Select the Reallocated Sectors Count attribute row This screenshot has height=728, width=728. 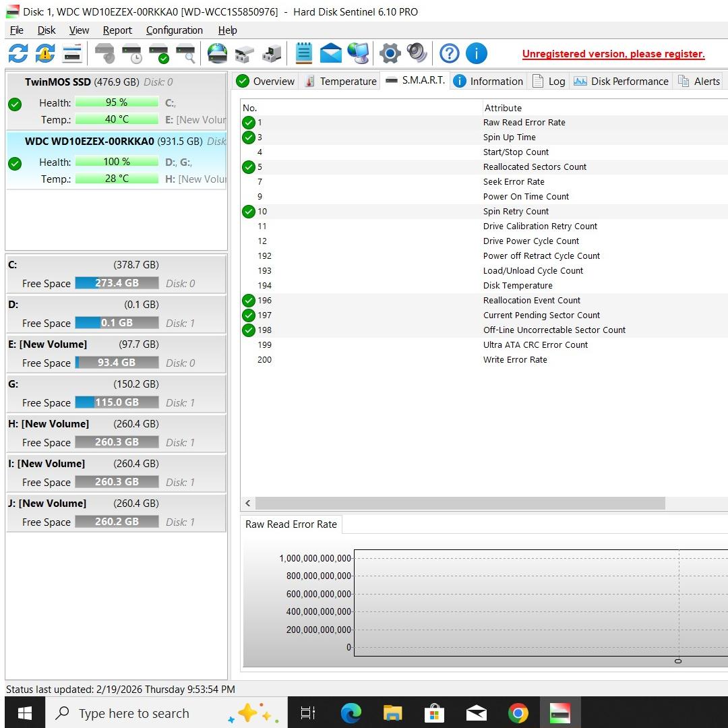535,166
